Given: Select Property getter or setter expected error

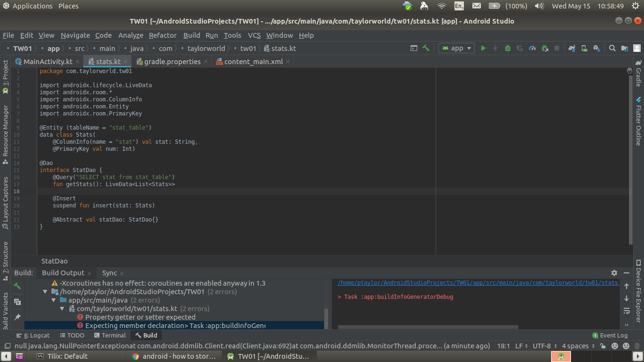Looking at the screenshot, I should (140, 317).
